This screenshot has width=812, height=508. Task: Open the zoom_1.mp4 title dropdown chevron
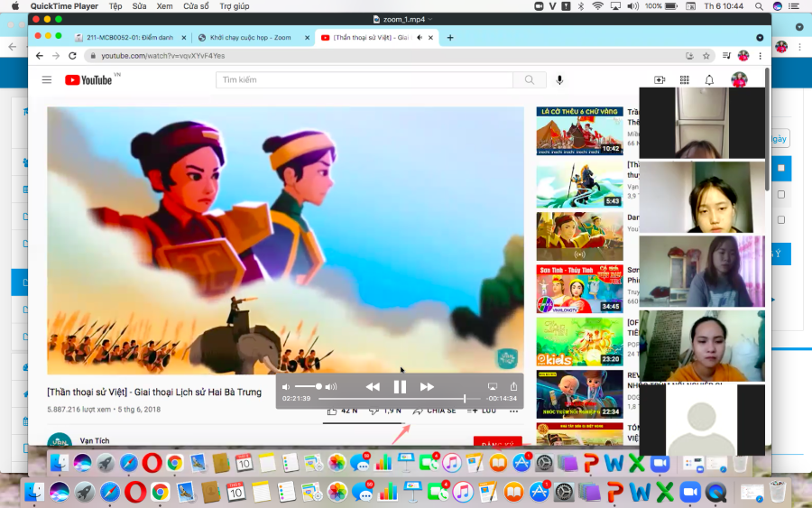click(x=430, y=20)
